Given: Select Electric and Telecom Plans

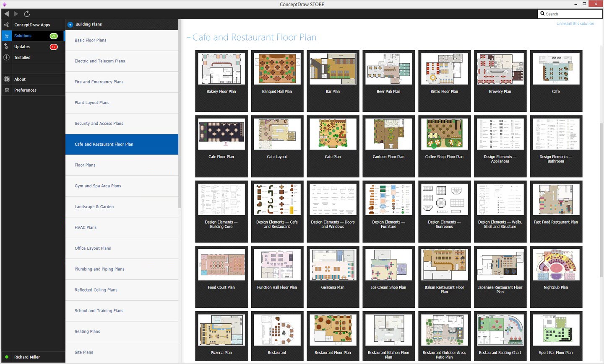Looking at the screenshot, I should (x=122, y=61).
